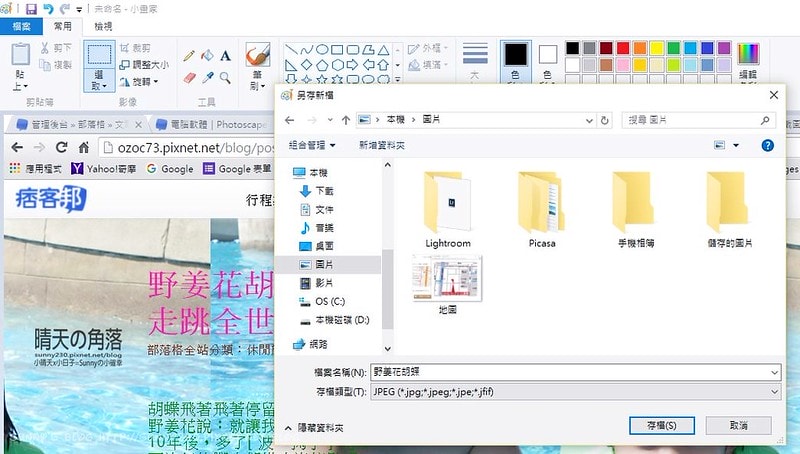Pick the red palette swatch

[x=623, y=48]
